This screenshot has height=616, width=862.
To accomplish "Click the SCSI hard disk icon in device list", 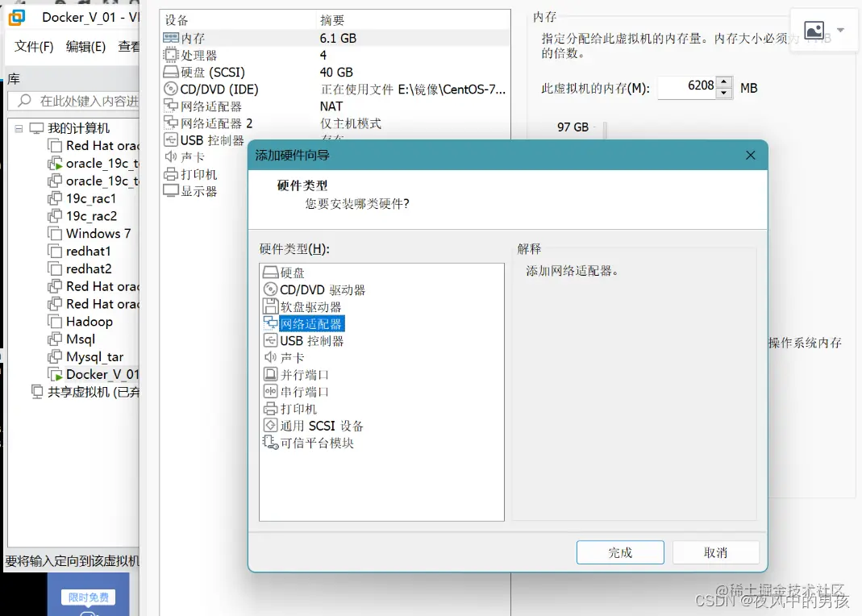I will coord(171,72).
